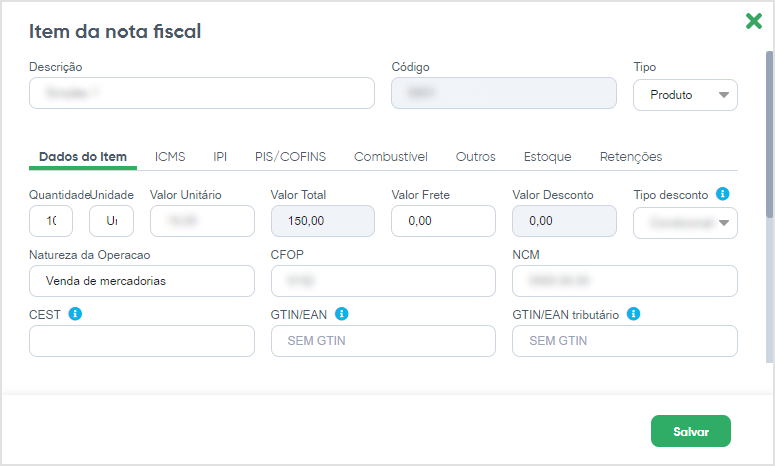Save the item with Salvar button
Screen dimensions: 775x466
(x=690, y=431)
